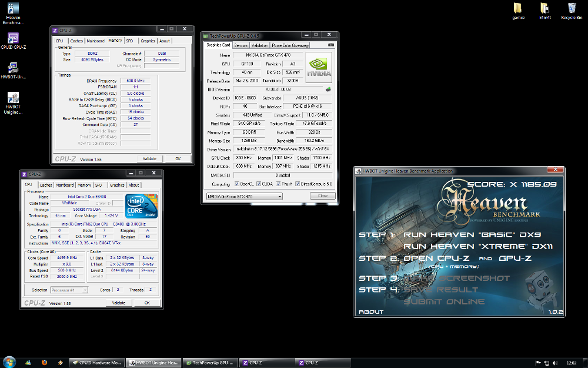The height and width of the screenshot is (368, 588).
Task: Click SUBMIT ONLINE in Heaven window
Action: coord(443,301)
